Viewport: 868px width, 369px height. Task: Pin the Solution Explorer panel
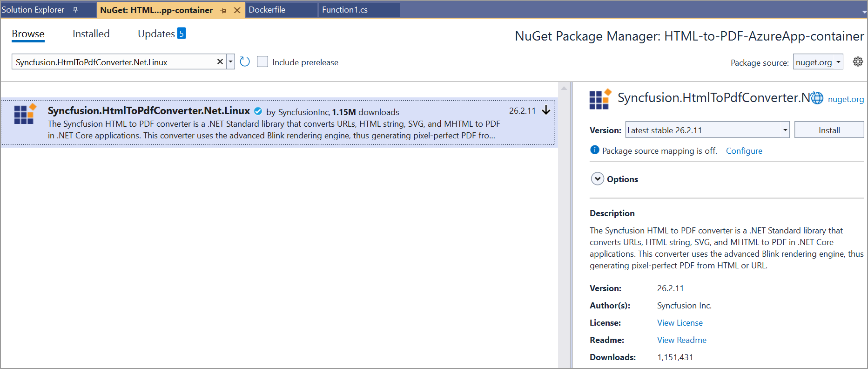tap(75, 10)
